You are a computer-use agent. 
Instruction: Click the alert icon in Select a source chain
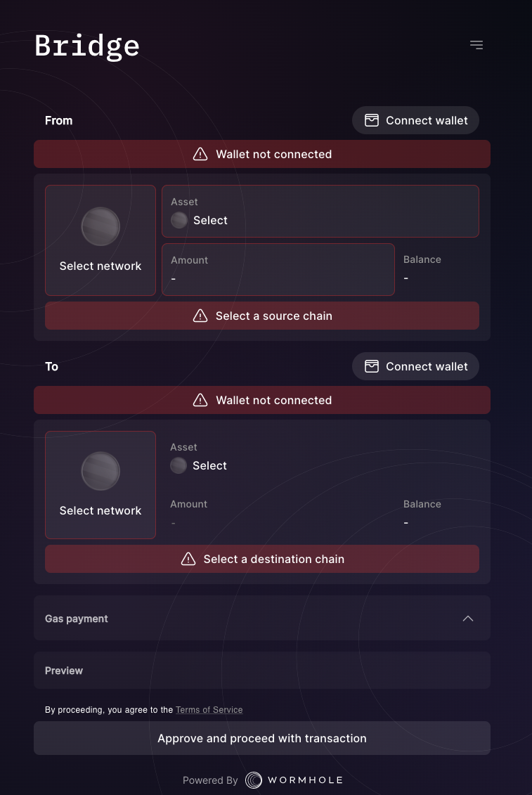coord(200,316)
